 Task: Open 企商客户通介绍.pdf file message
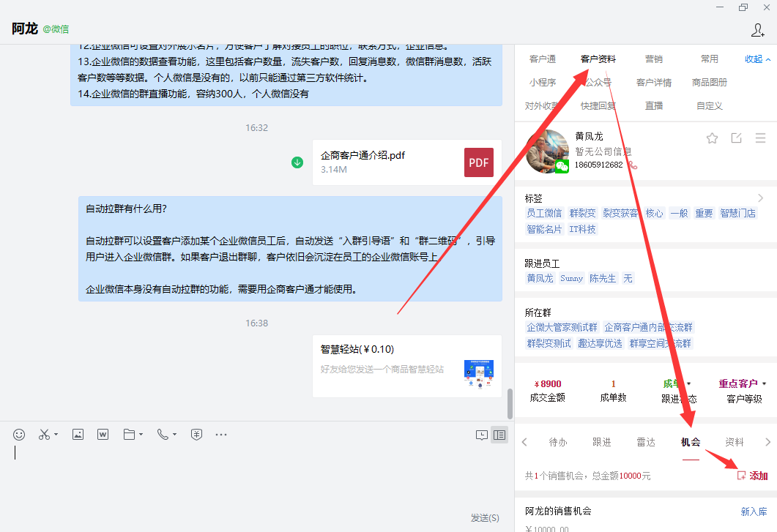point(407,162)
